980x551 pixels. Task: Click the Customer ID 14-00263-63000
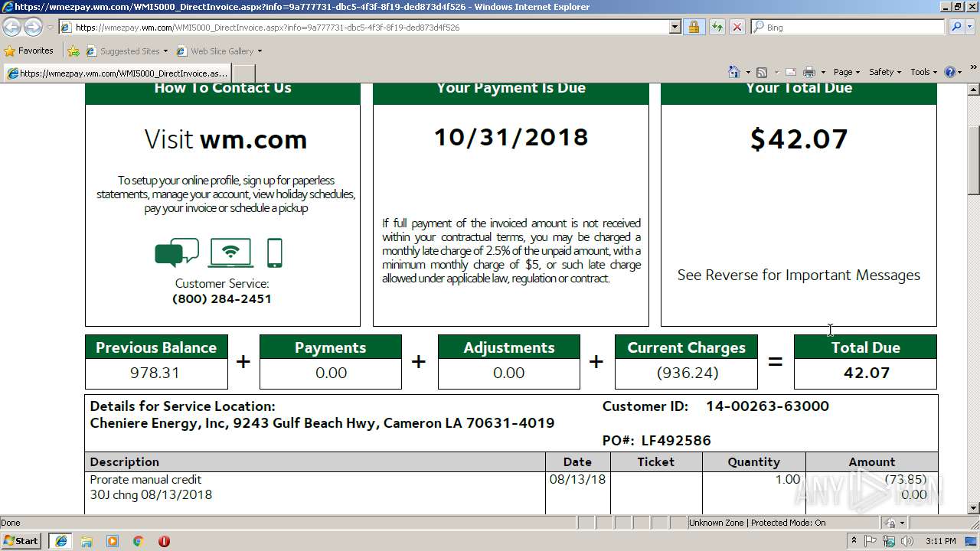(x=767, y=406)
